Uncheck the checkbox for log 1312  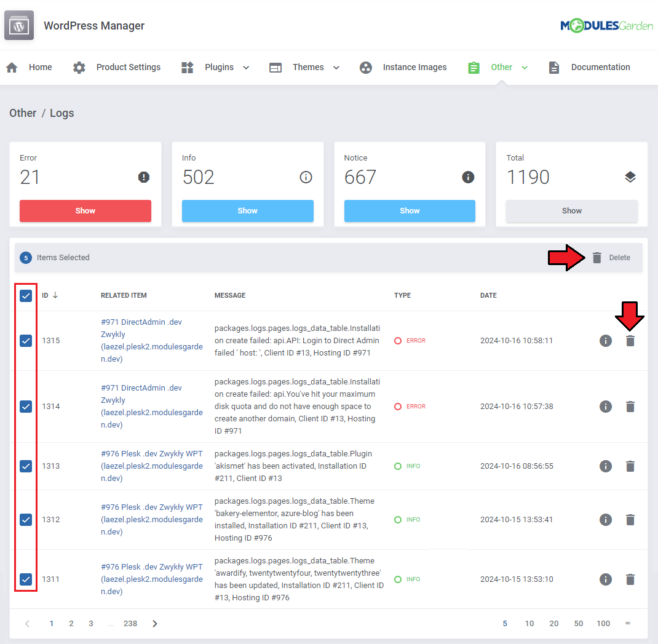click(26, 520)
